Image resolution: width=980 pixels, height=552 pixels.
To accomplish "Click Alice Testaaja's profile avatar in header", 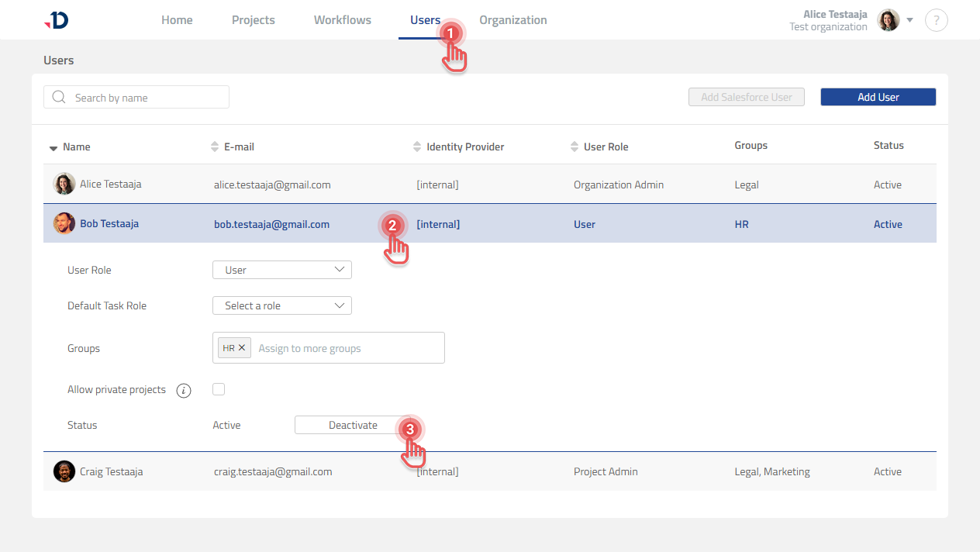I will tap(888, 20).
